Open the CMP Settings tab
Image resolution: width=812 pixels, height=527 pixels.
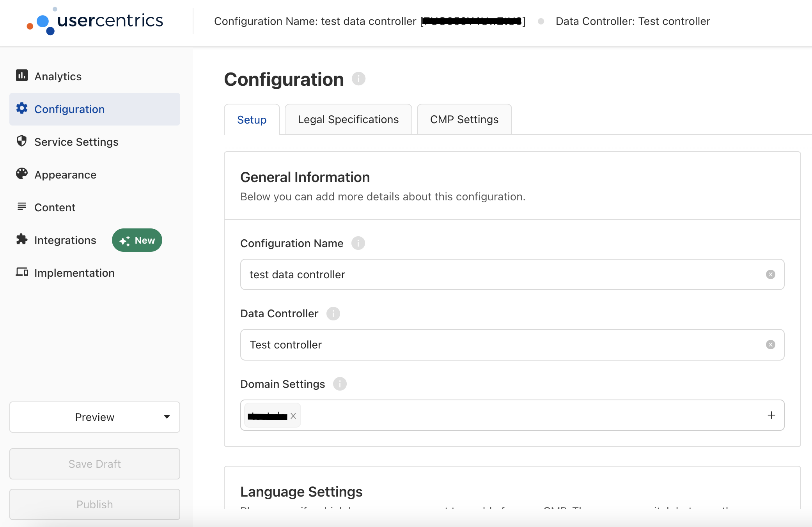pos(464,119)
